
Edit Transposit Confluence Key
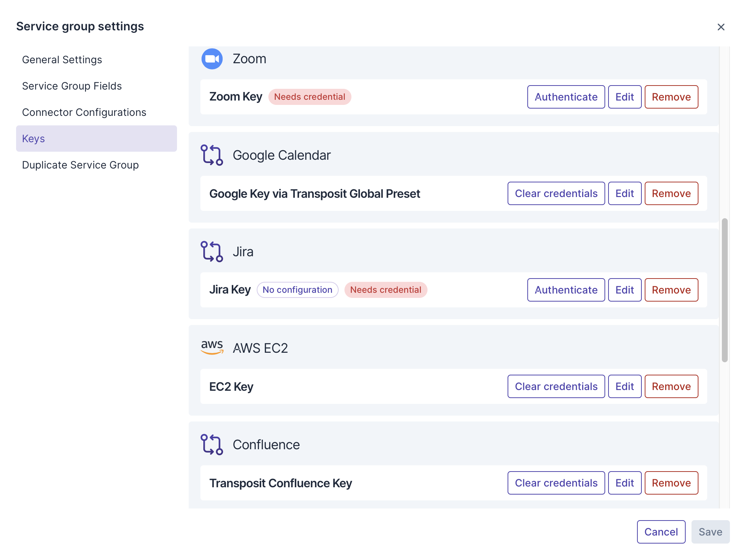click(624, 483)
